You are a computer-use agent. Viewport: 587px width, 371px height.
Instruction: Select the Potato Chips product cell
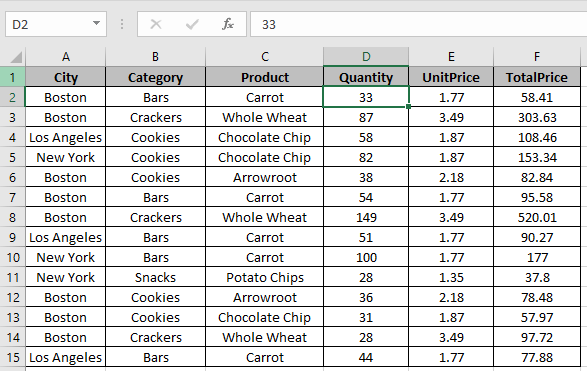pyautogui.click(x=265, y=277)
